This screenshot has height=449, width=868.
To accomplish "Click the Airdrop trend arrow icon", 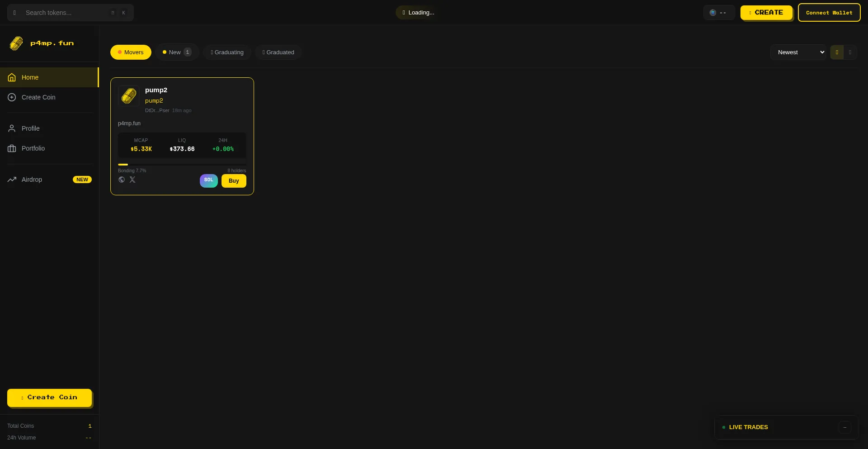I will [12, 180].
